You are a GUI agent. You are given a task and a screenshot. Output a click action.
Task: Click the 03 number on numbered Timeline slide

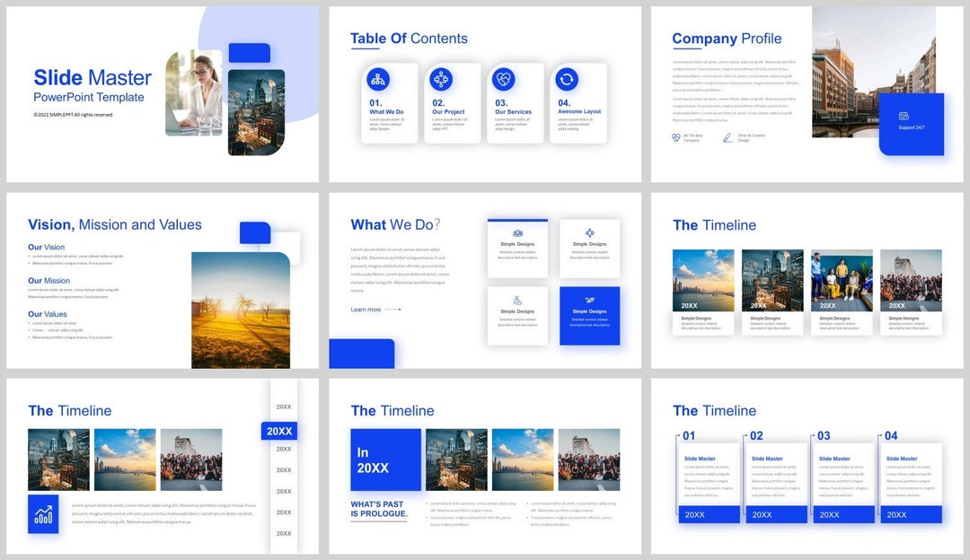click(x=824, y=436)
